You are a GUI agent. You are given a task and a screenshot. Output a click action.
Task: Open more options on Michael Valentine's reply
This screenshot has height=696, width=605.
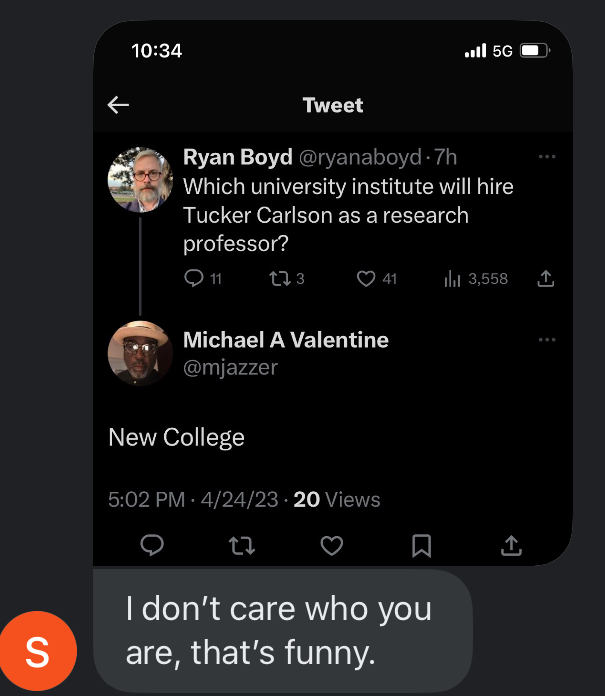pos(546,340)
